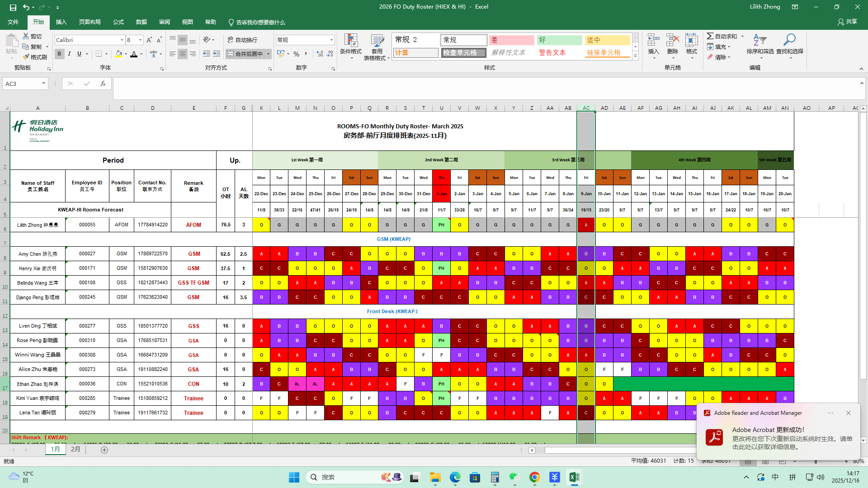
Task: Click the percent style icon
Action: tap(296, 54)
